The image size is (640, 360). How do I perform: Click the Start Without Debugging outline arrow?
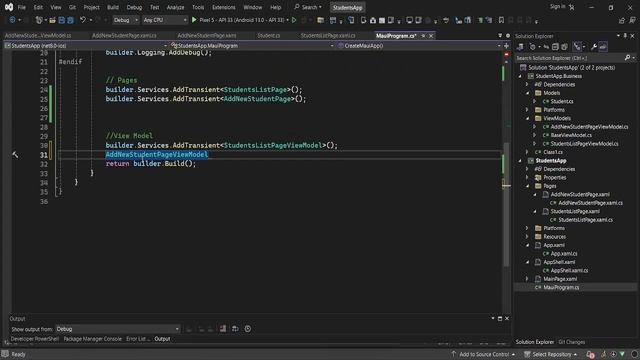294,20
